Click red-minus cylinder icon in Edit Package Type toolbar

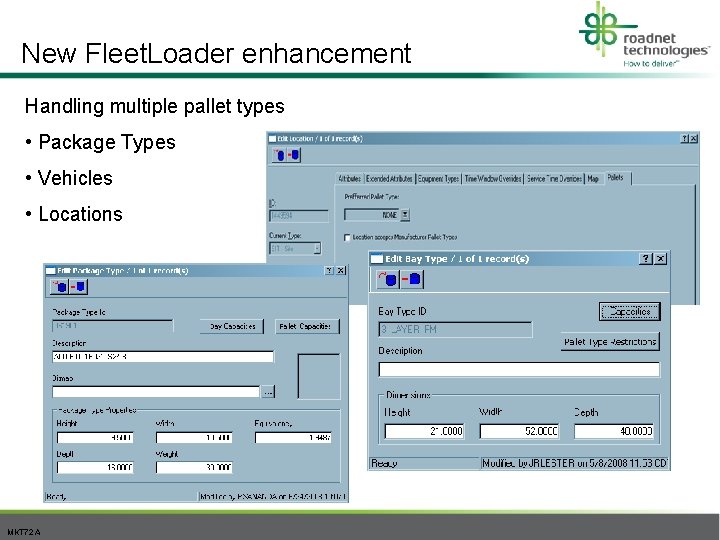[79, 287]
